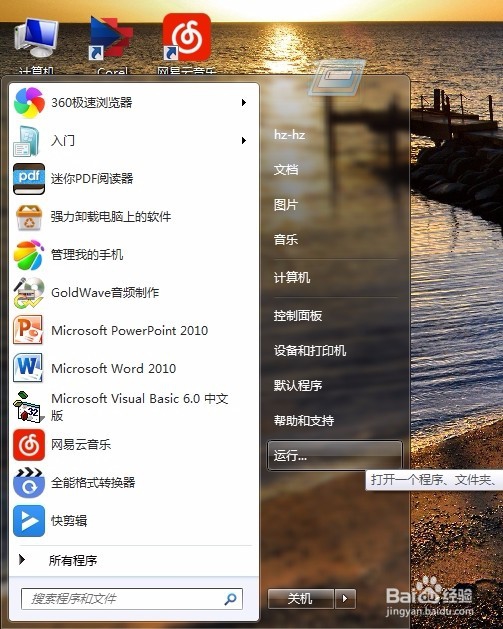Expand the 360极速浏览器 jump list arrow
The image size is (503, 629).
243,103
